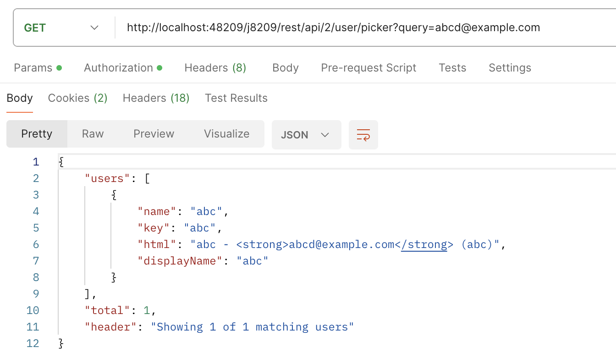The height and width of the screenshot is (364, 616).
Task: Open the Test Results tab
Action: (236, 98)
